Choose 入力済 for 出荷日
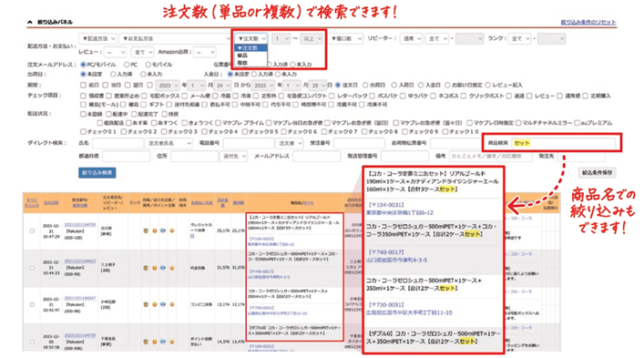The width and height of the screenshot is (644, 358). (113, 75)
